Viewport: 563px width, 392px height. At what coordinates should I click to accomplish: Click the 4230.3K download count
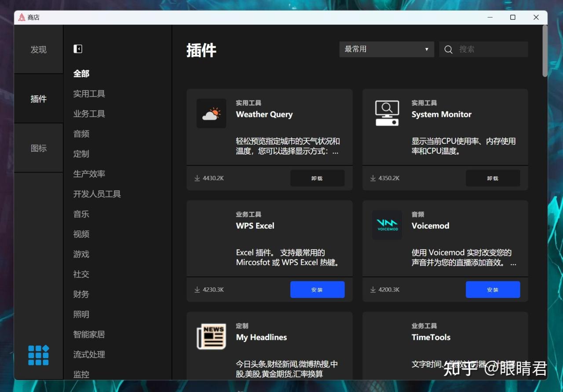click(x=213, y=290)
